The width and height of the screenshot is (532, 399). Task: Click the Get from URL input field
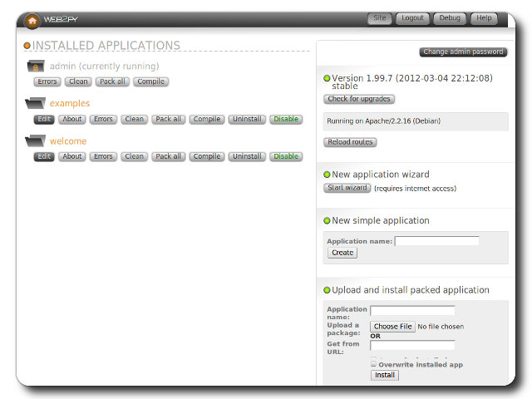point(412,345)
